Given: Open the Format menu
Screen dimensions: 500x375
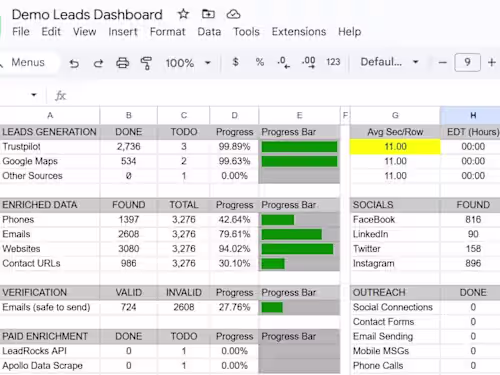Looking at the screenshot, I should 167,32.
